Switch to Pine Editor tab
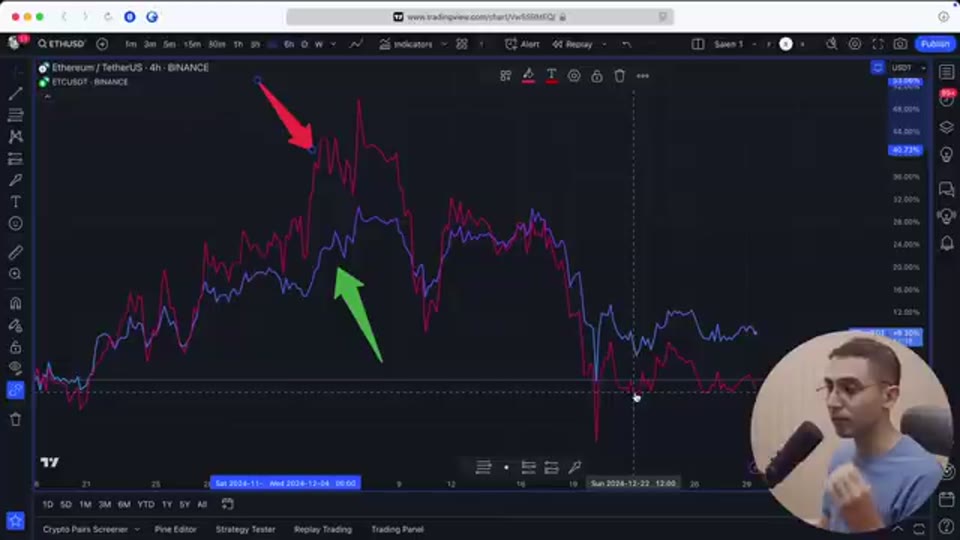Viewport: 960px width, 540px height. 176,530
